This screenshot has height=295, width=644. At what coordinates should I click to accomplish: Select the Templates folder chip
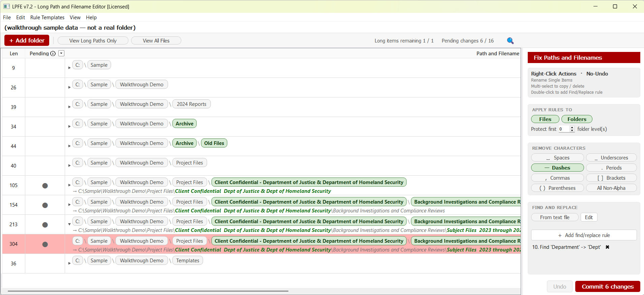point(187,261)
